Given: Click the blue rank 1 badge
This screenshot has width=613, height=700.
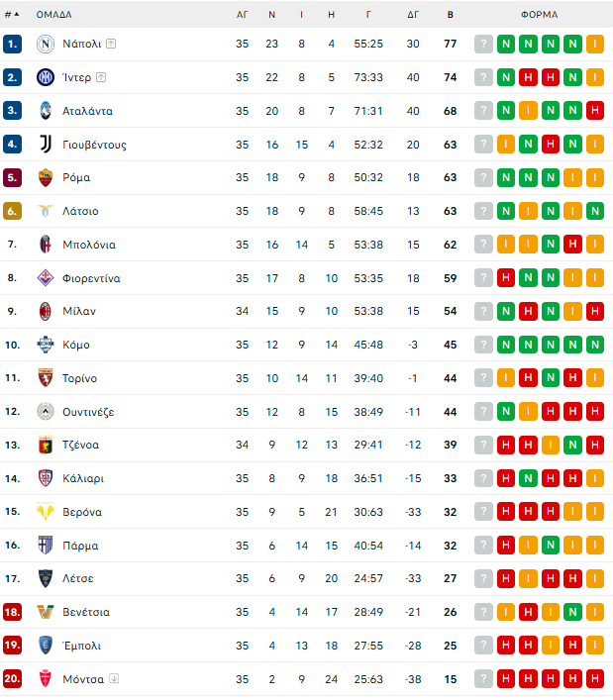Looking at the screenshot, I should coord(13,44).
